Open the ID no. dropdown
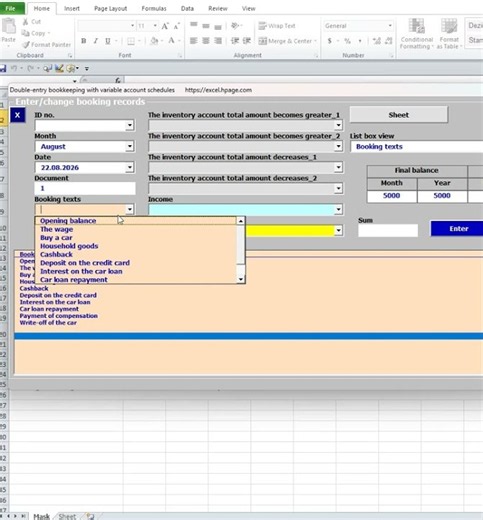This screenshot has height=520, width=483. (129, 125)
